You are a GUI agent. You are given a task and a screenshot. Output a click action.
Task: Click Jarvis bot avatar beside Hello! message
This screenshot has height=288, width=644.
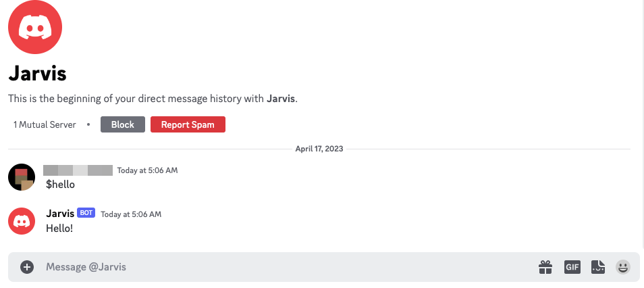[22, 221]
